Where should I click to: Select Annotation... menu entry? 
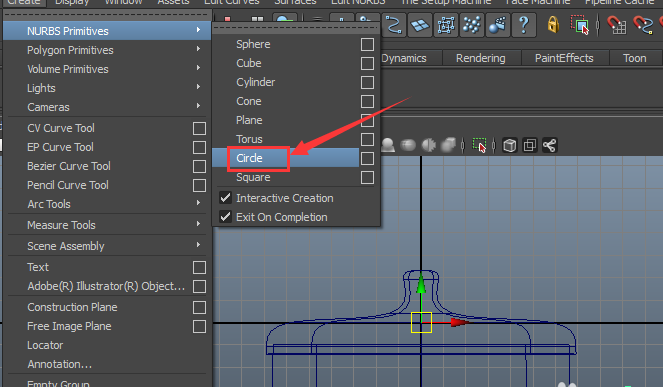point(60,364)
